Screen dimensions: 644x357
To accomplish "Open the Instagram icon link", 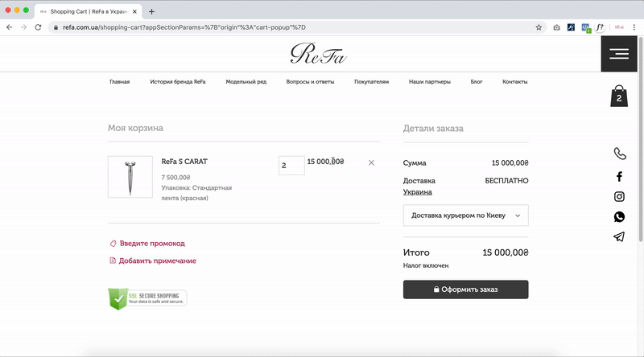I will tap(619, 196).
